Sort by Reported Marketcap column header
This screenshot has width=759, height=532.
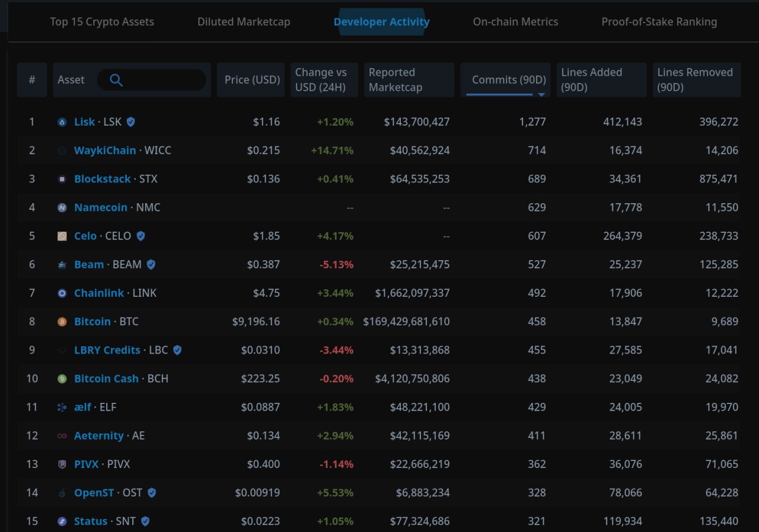click(409, 80)
